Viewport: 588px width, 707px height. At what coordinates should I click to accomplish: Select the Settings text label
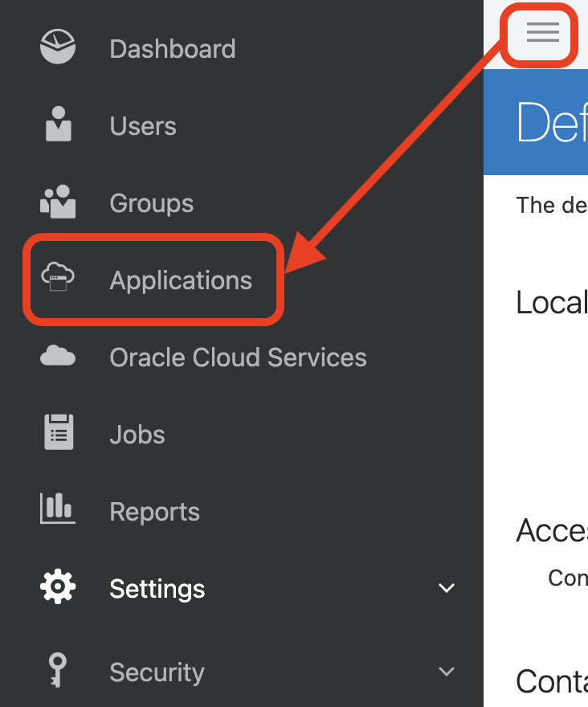[x=157, y=589]
